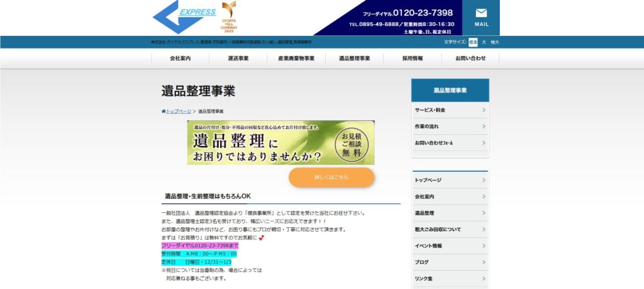
Task: Click the MAIL envelope icon
Action: coord(481,13)
